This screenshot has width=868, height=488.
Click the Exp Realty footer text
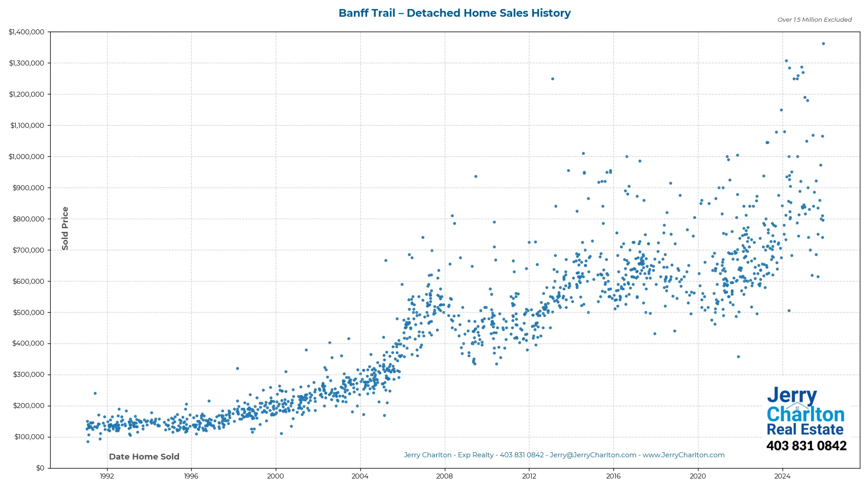pyautogui.click(x=475, y=455)
